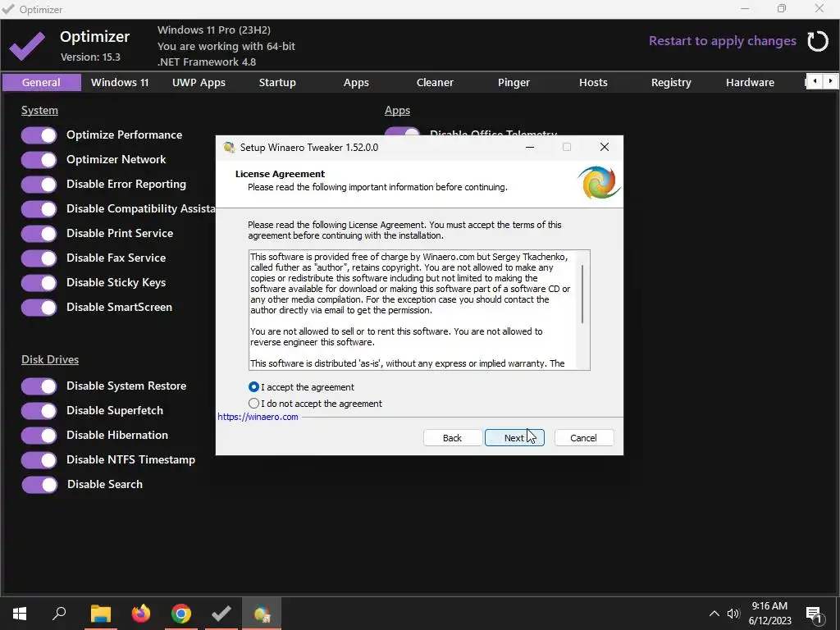
Task: Toggle Disable Compatibility Assistant switch
Action: coord(39,209)
